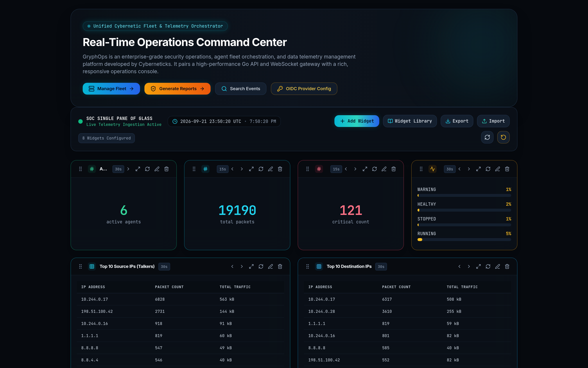Viewport: 588px width, 368px height.
Task: Import a dashboard configuration
Action: tap(493, 121)
